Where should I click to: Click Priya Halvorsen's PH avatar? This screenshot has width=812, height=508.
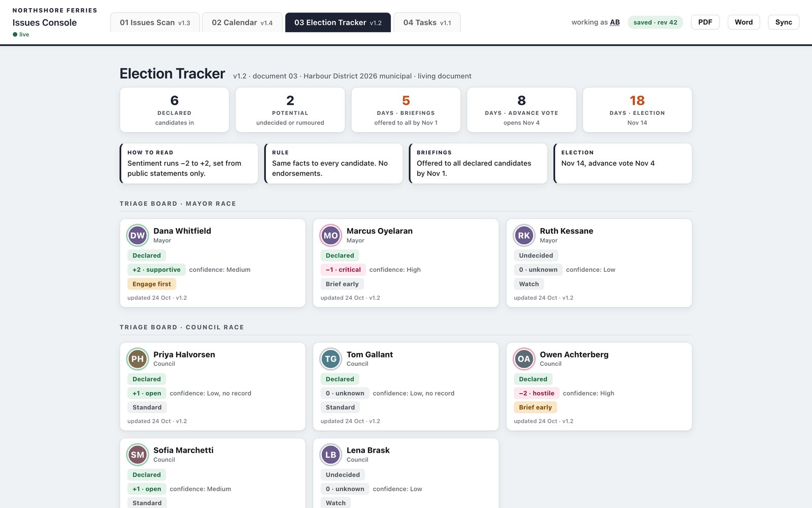click(138, 359)
